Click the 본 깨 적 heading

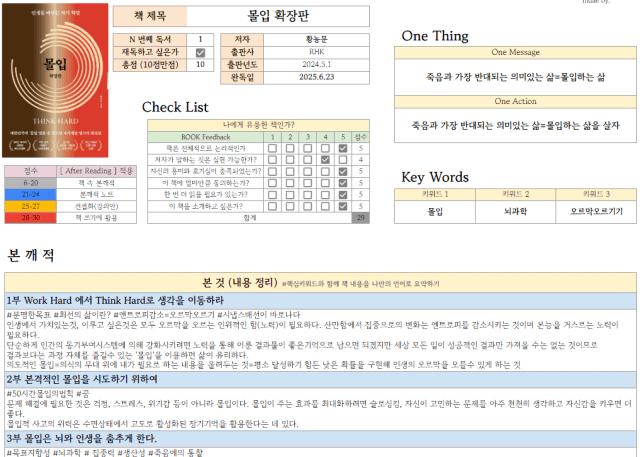click(x=31, y=255)
